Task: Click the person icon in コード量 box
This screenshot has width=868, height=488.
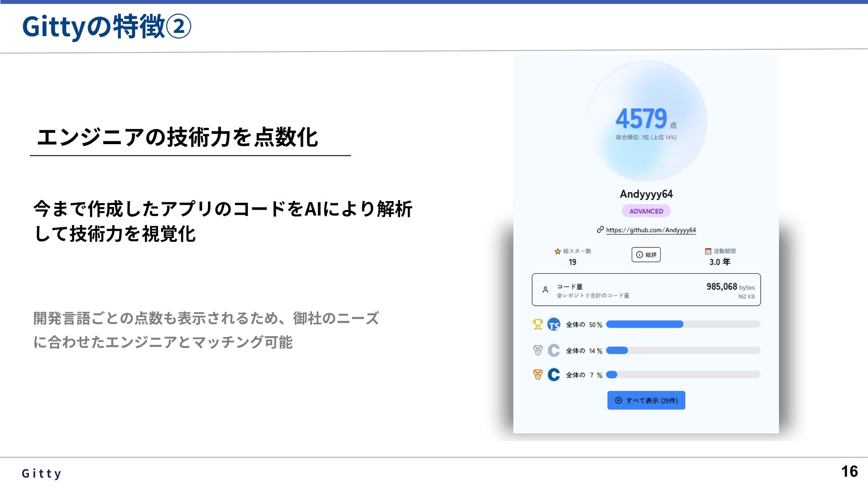Action: point(546,290)
